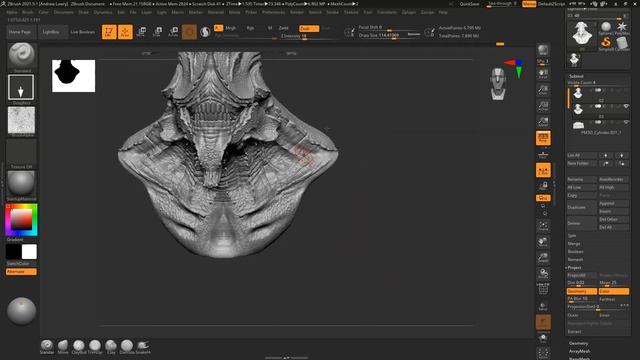Click the Move view icon in right shelf
This screenshot has width=640, height=360.
pos(543,242)
